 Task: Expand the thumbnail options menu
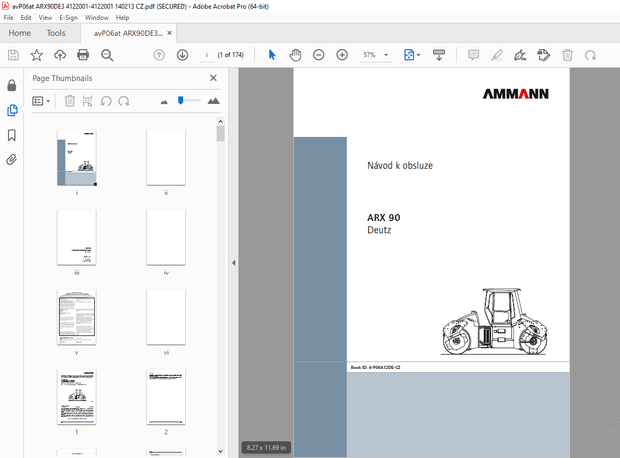41,100
